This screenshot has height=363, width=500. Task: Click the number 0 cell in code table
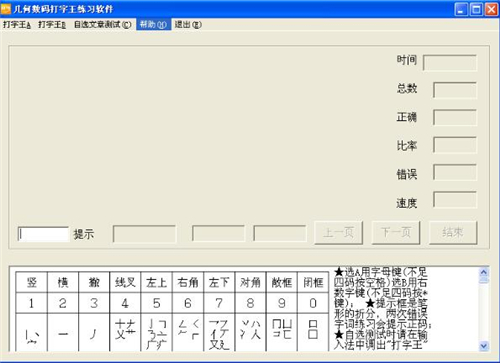pos(313,303)
